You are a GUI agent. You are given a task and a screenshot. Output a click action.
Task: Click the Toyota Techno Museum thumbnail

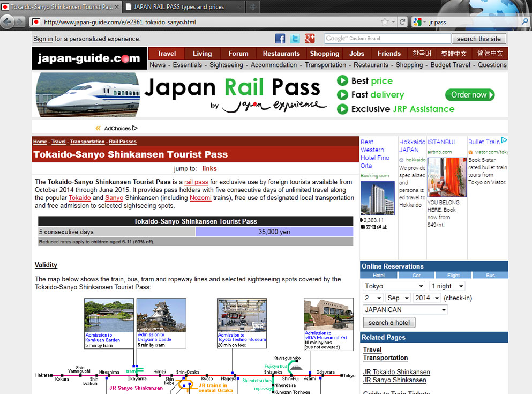click(242, 315)
